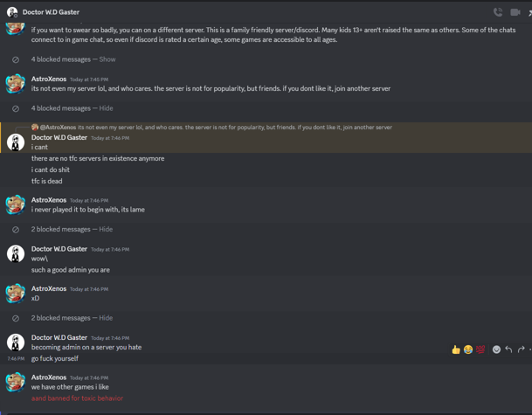This screenshot has height=415, width=532.
Task: Start a voice call with Doctor W.D Gaster
Action: 498,12
